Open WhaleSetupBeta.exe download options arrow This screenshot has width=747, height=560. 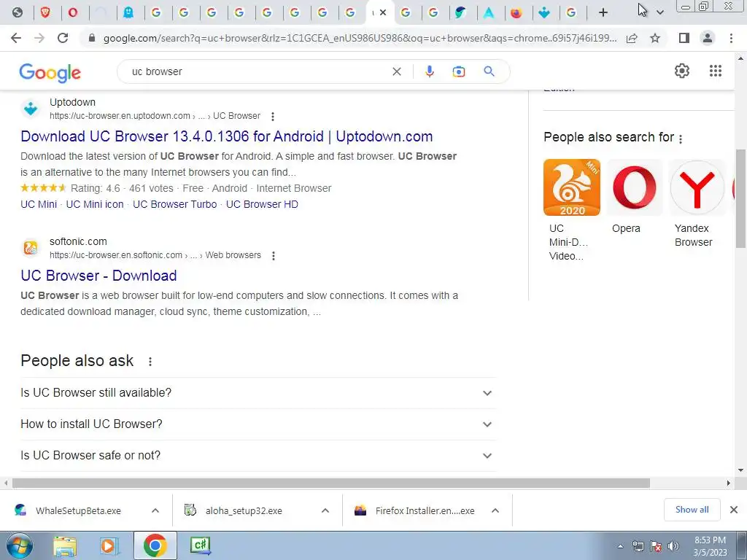[155, 510]
